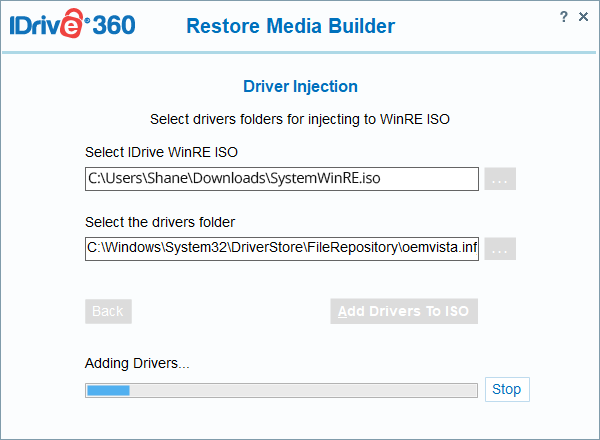Viewport: 600px width, 440px height.
Task: Click the IDrive 360 logo
Action: pyautogui.click(x=72, y=24)
